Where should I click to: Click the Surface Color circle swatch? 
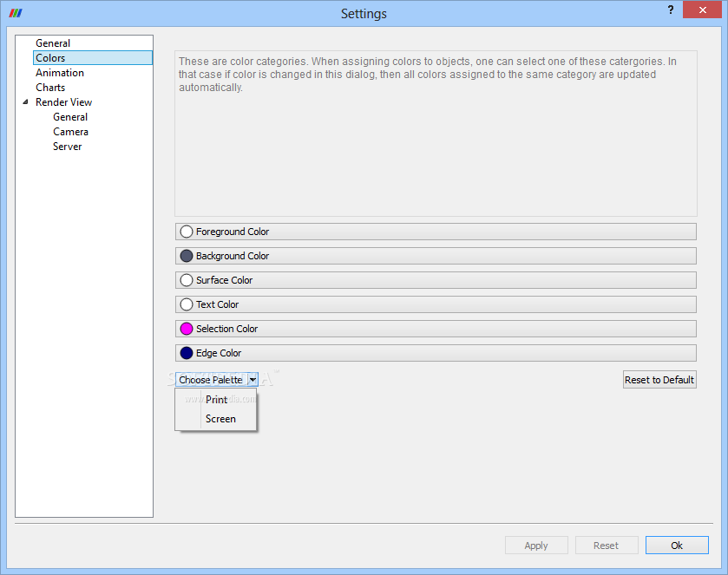point(187,280)
